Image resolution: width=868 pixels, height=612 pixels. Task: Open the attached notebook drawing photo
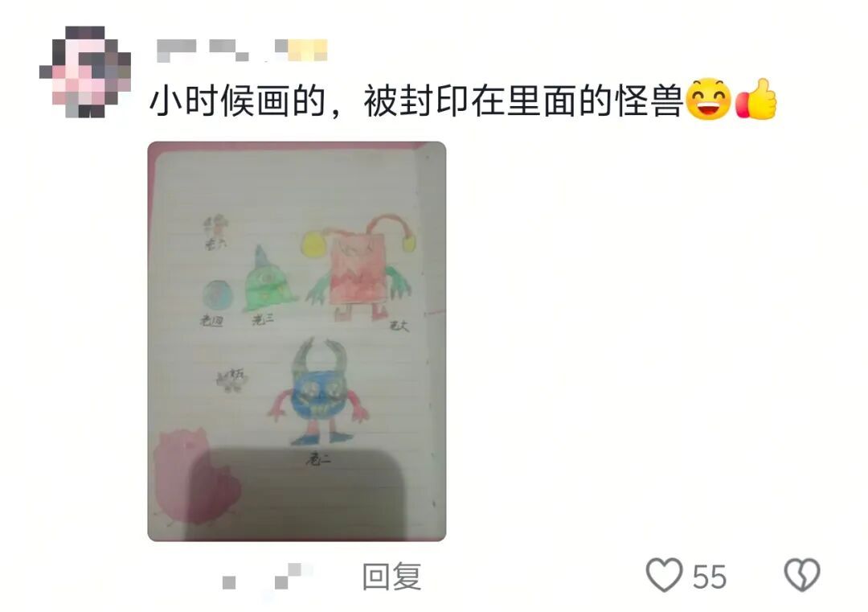297,341
